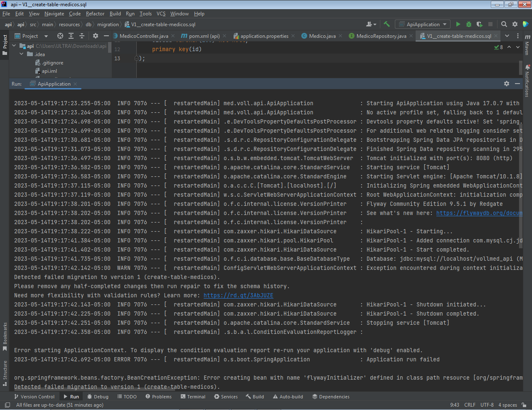The image size is (532, 410).
Task: Open Project panel options gear
Action: (96, 36)
